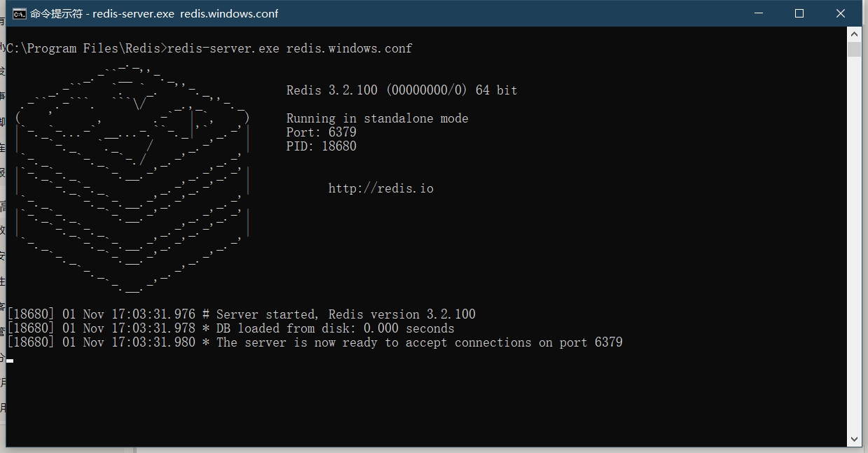Click the blinking cursor below the log
The width and height of the screenshot is (868, 453).
point(10,360)
